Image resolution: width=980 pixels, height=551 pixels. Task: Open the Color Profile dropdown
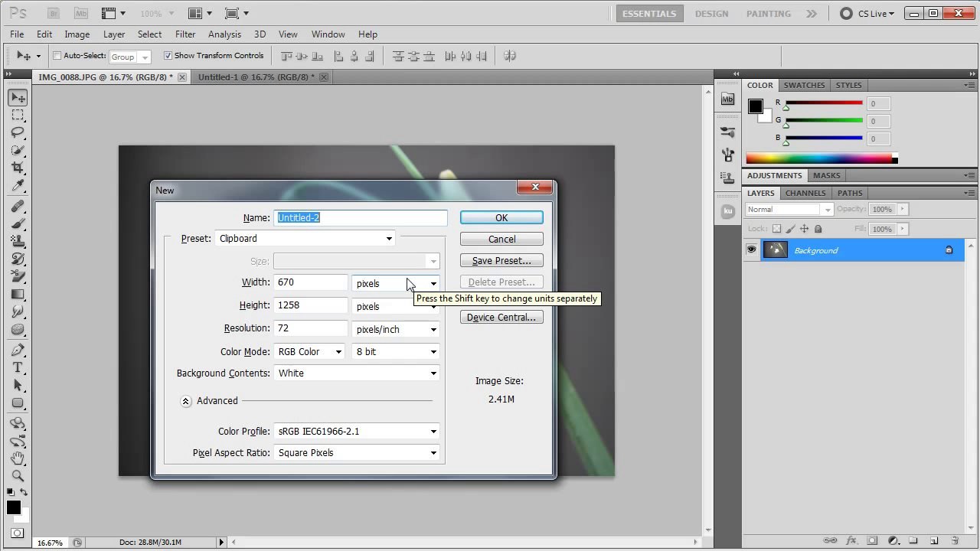(357, 432)
